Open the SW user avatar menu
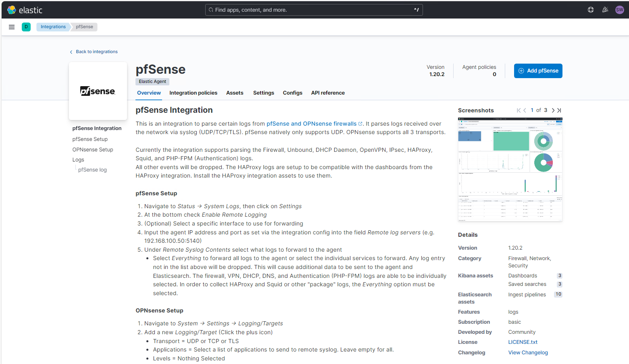The image size is (629, 364). coord(620,10)
